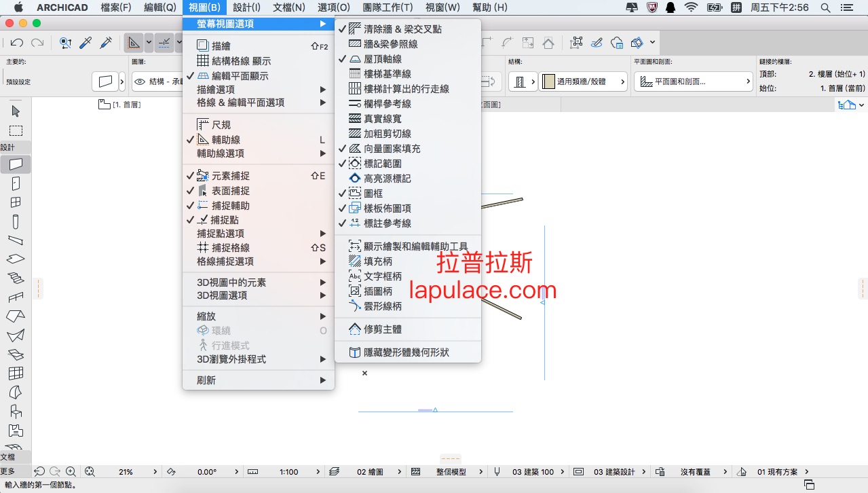This screenshot has height=493, width=868.
Task: Click the zoom-in magnifier in status bar
Action: coord(71,471)
